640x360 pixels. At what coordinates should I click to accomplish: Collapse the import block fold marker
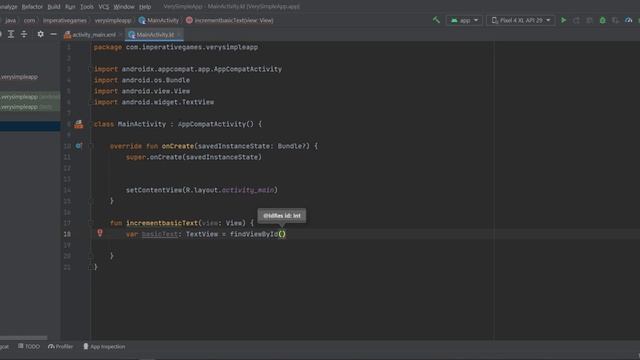(91, 69)
